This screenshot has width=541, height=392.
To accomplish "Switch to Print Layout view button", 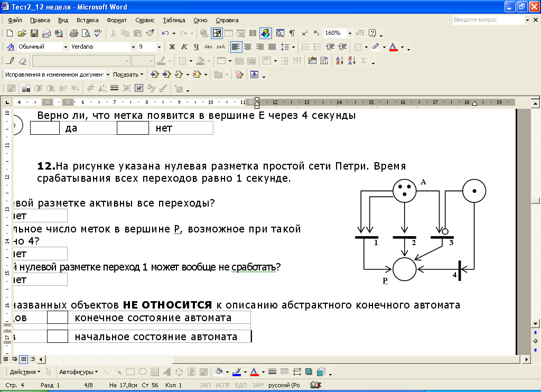I will point(23,359).
